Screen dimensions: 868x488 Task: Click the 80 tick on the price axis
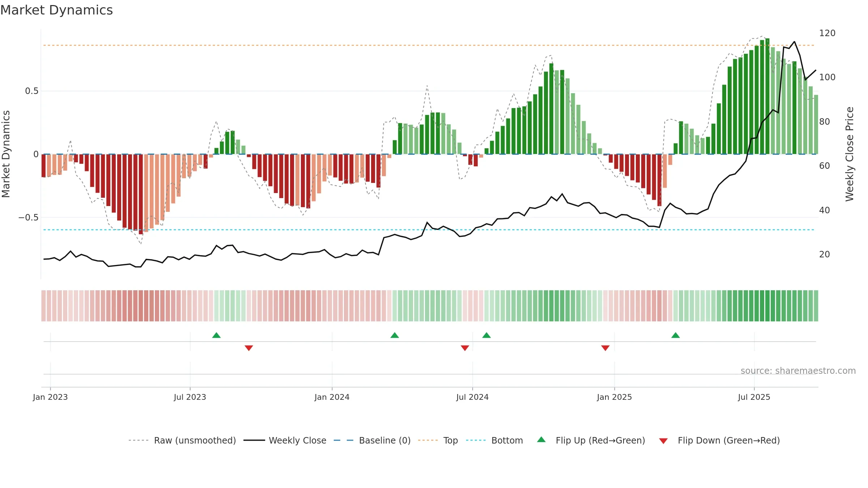pyautogui.click(x=824, y=122)
